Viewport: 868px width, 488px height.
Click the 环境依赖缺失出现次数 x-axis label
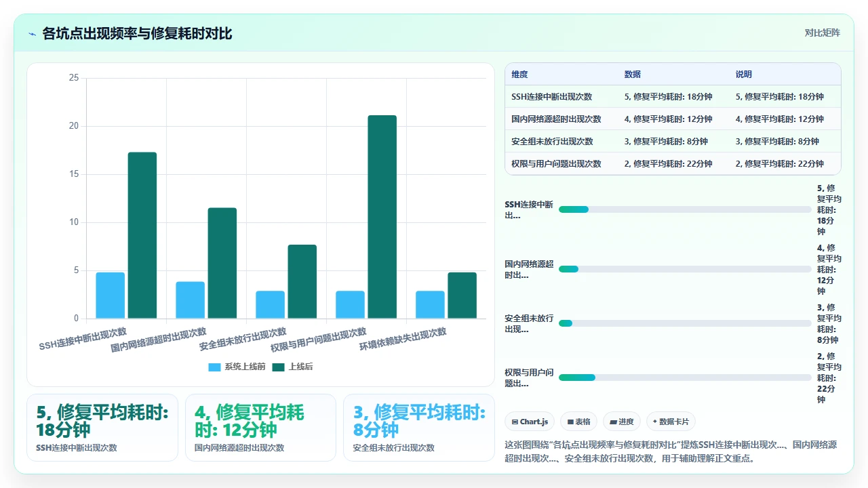click(403, 339)
